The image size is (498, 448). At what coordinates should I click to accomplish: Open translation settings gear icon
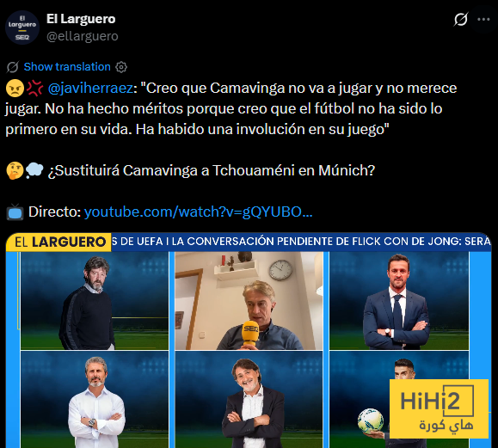tap(121, 67)
